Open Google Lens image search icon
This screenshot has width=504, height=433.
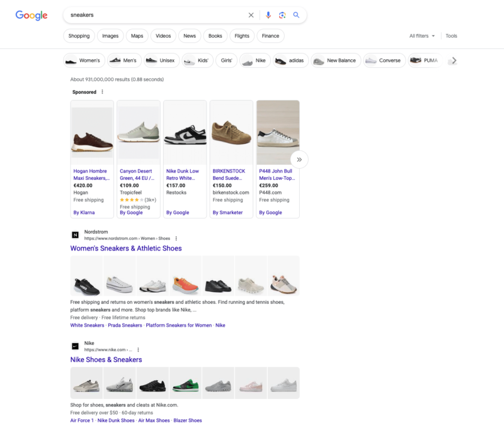[282, 15]
